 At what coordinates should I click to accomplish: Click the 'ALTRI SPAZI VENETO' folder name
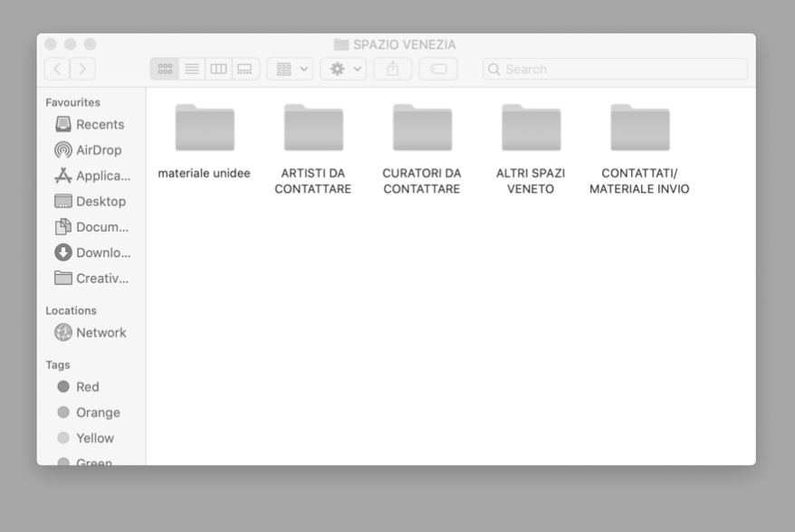tap(531, 181)
